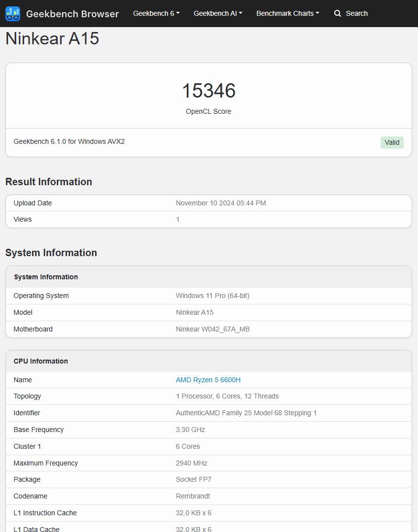Select the 6 Cores value
The image size is (418, 532).
point(188,446)
